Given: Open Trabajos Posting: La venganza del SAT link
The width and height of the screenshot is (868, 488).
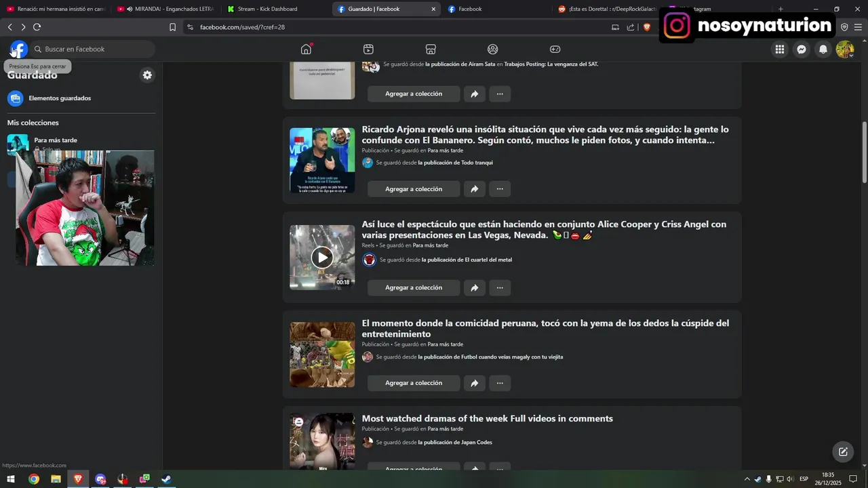Looking at the screenshot, I should pyautogui.click(x=551, y=64).
